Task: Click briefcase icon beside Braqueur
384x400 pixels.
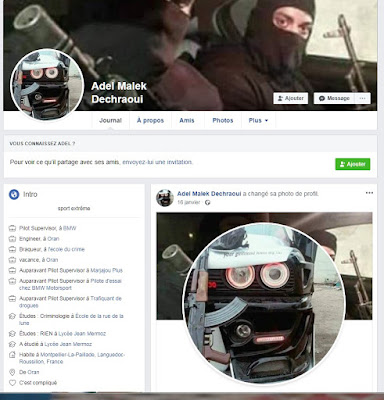Action: point(12,249)
